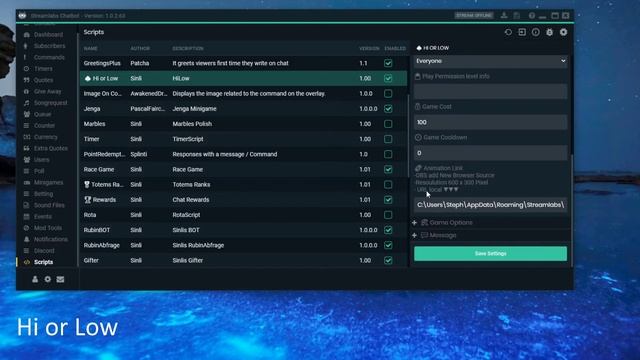
Task: Click the file icon in title bar
Action: tap(517, 16)
